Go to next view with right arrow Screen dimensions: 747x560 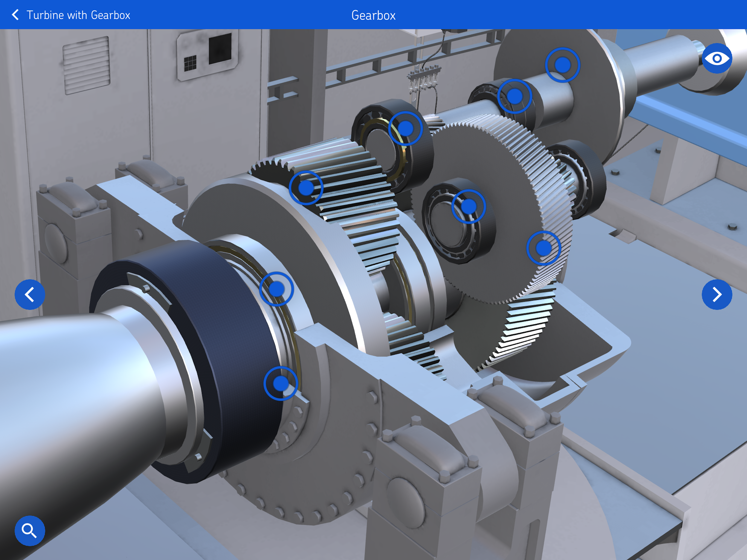click(717, 294)
